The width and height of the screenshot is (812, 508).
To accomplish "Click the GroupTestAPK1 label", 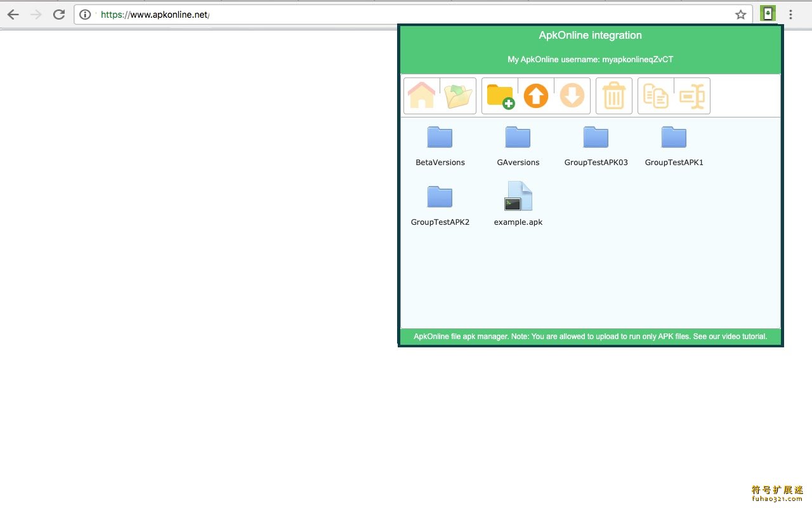I will point(674,163).
